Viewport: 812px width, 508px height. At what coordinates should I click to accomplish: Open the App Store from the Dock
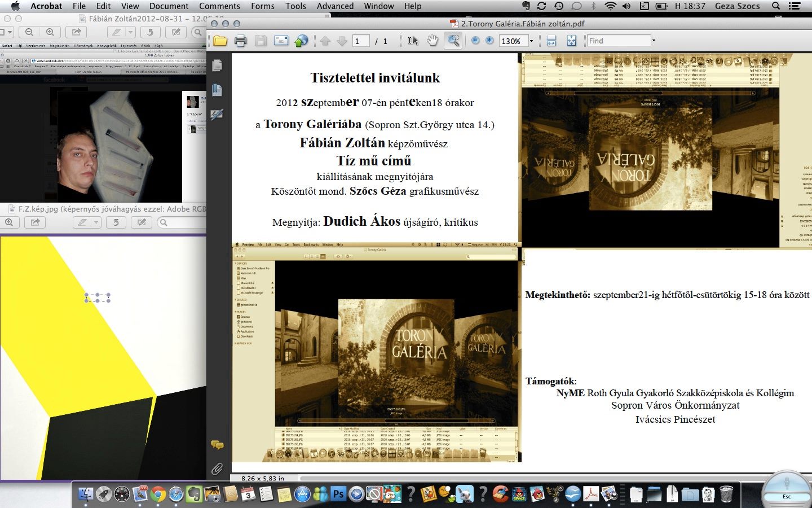[302, 494]
